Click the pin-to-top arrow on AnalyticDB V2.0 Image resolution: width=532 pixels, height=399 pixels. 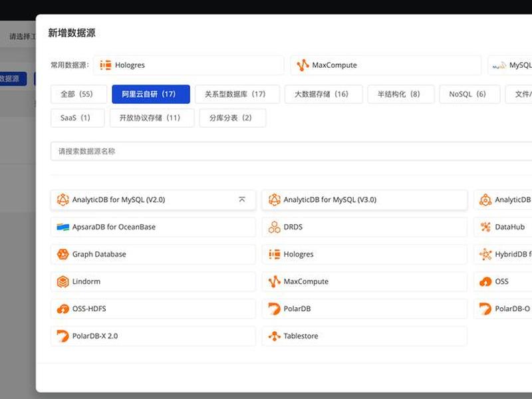click(242, 199)
